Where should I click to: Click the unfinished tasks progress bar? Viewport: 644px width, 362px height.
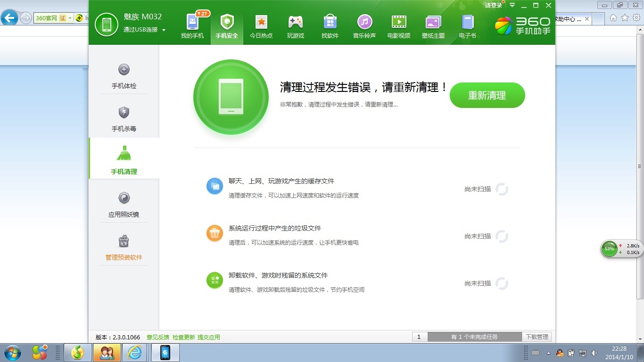coord(474,337)
